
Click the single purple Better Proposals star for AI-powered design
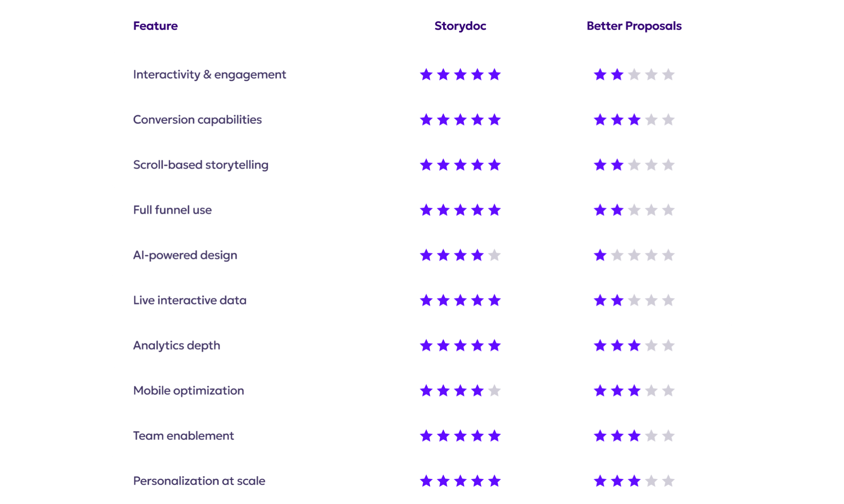[600, 255]
